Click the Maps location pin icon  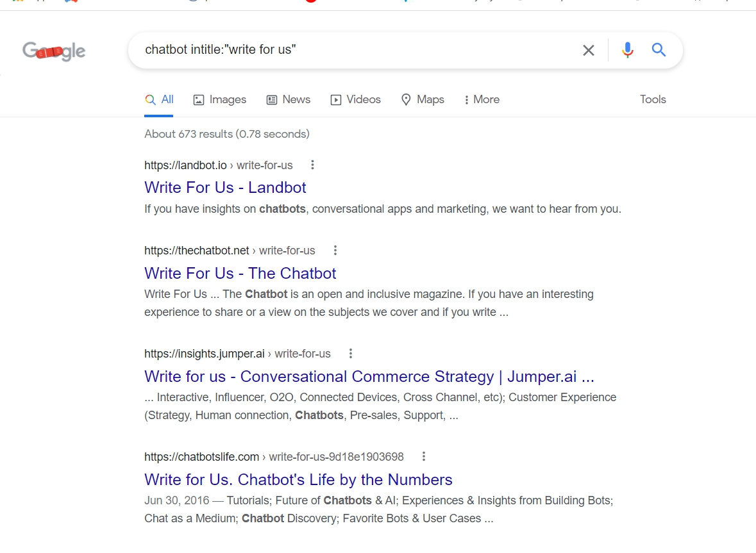coord(405,99)
